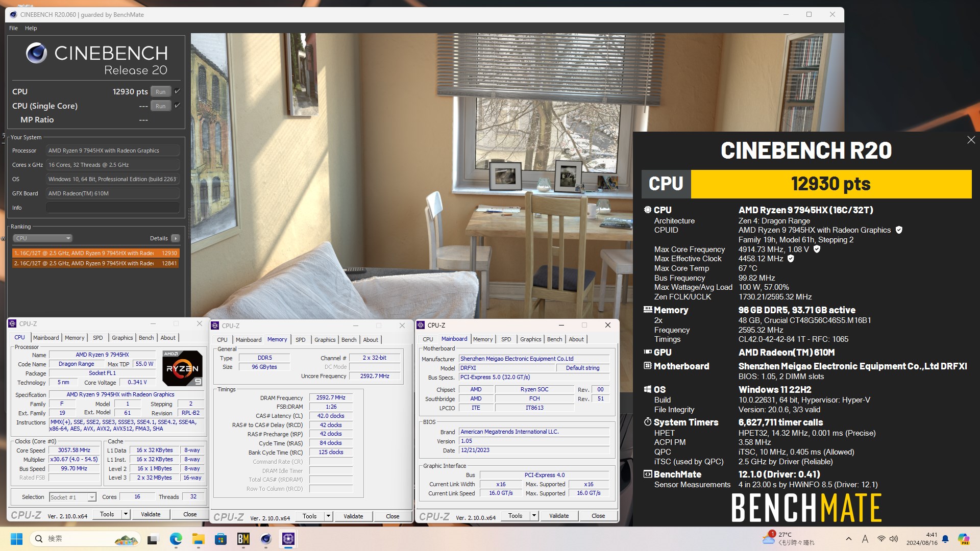Click the 12930 pts score banner
This screenshot has width=980, height=551.
click(831, 184)
